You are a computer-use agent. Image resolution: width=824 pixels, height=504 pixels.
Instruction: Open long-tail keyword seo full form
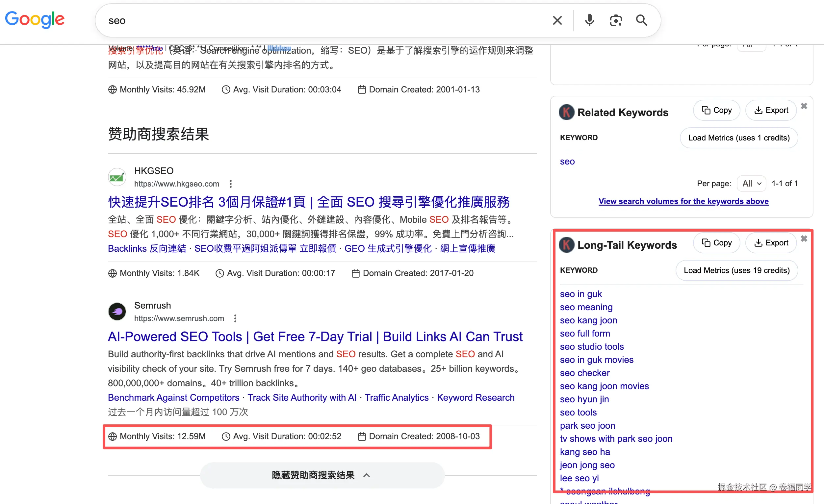tap(585, 334)
